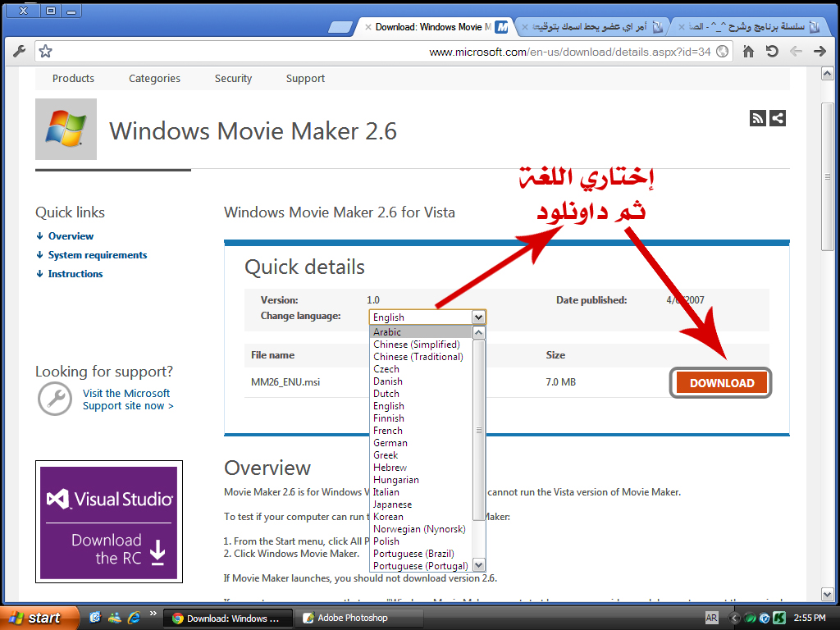Visit the Microsoft Support site now link
Image resolution: width=840 pixels, height=630 pixels.
[127, 399]
